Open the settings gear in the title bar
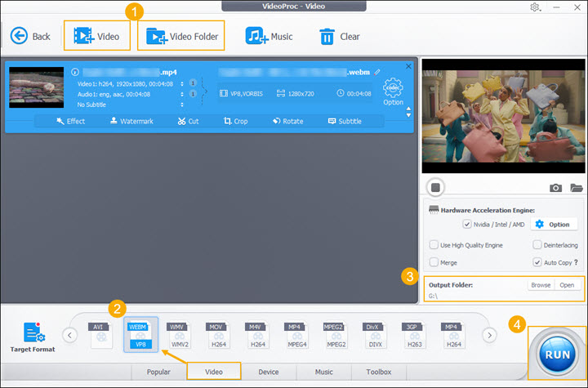Viewport: 588px width, 388px height. (x=535, y=7)
